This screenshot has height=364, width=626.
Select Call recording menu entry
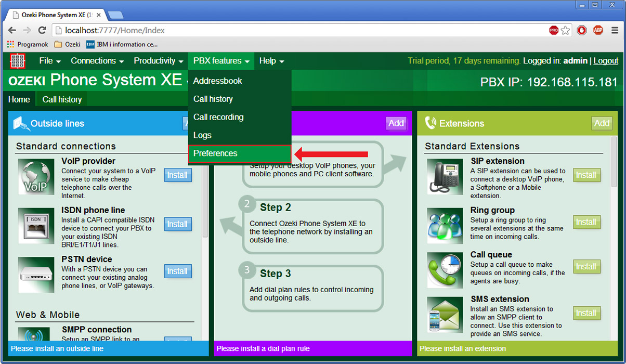pyautogui.click(x=240, y=118)
